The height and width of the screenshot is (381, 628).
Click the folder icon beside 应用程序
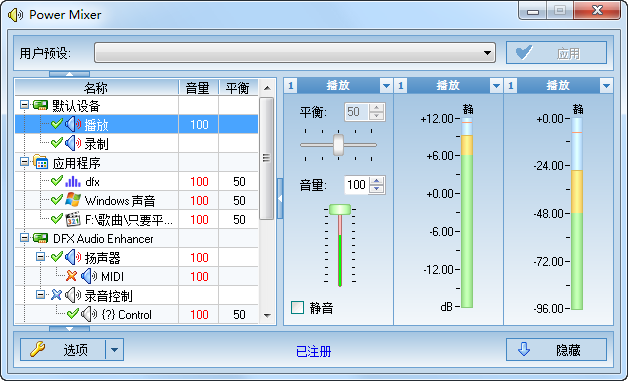(x=40, y=162)
